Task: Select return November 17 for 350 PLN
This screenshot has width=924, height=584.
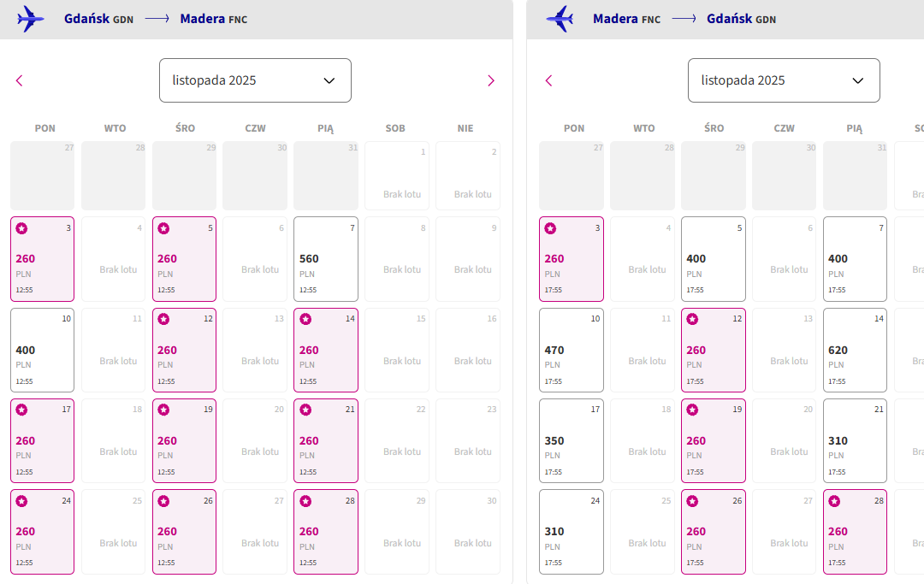Action: coord(572,441)
